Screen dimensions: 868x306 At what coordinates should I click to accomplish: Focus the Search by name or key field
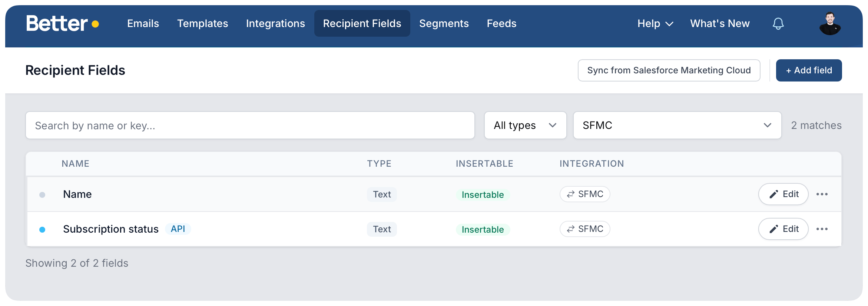tap(250, 125)
